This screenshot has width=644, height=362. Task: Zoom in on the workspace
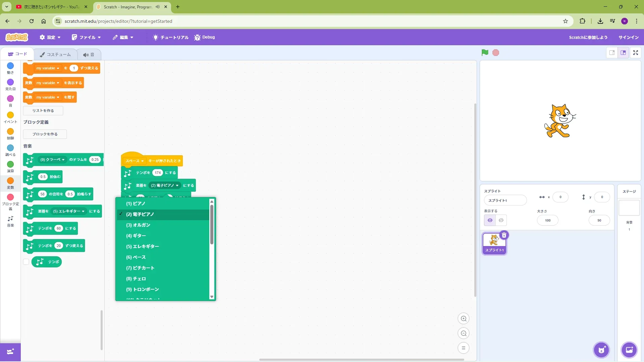[x=463, y=319]
